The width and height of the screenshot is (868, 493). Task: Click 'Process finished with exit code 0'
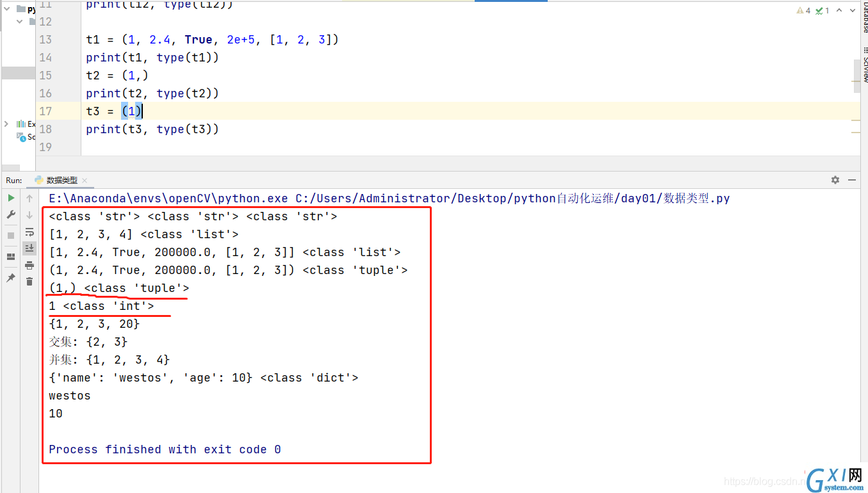coord(165,449)
